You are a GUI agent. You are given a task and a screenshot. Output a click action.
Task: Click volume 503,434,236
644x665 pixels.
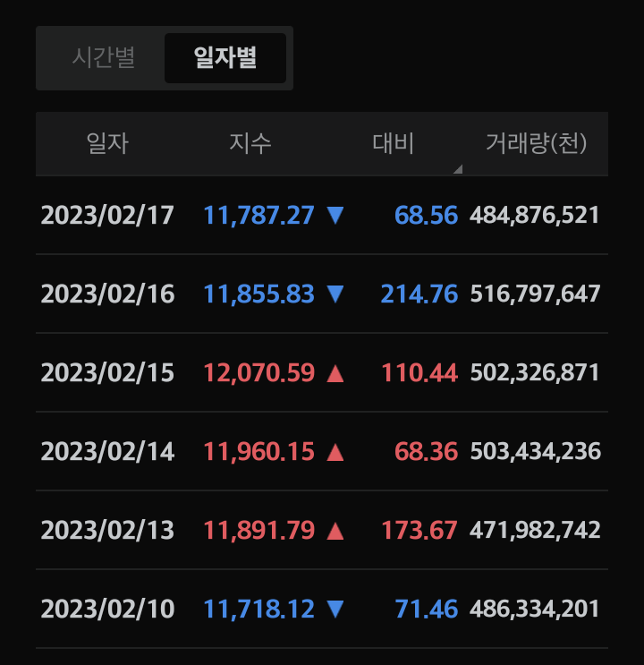coord(536,452)
